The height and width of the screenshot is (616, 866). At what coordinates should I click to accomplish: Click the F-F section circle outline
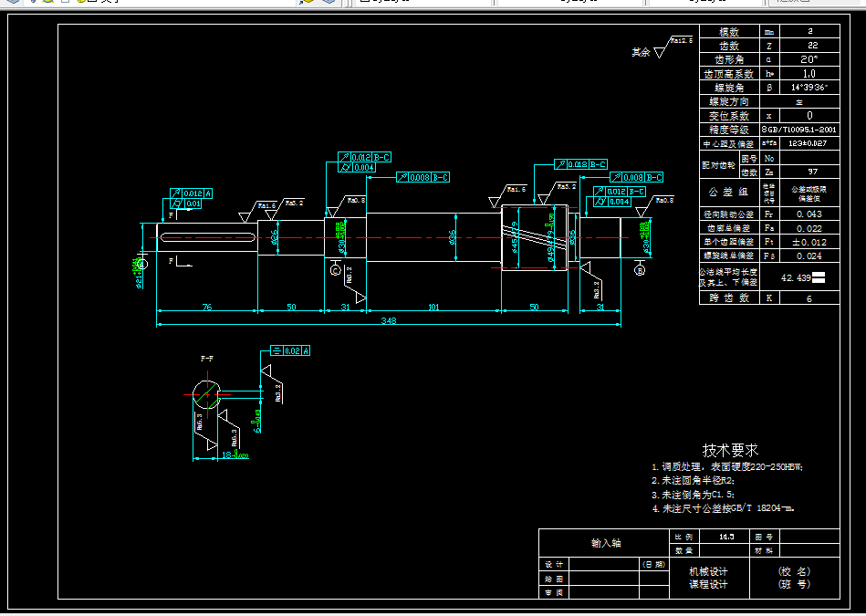(x=207, y=394)
